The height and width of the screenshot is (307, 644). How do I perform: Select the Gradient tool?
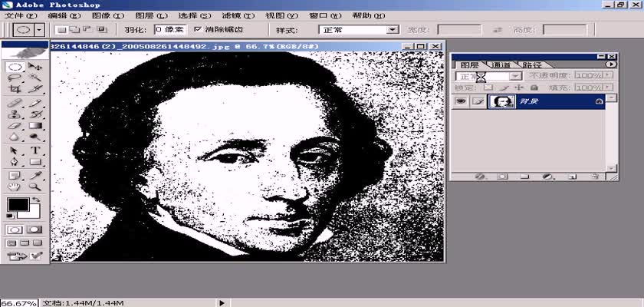pyautogui.click(x=36, y=126)
